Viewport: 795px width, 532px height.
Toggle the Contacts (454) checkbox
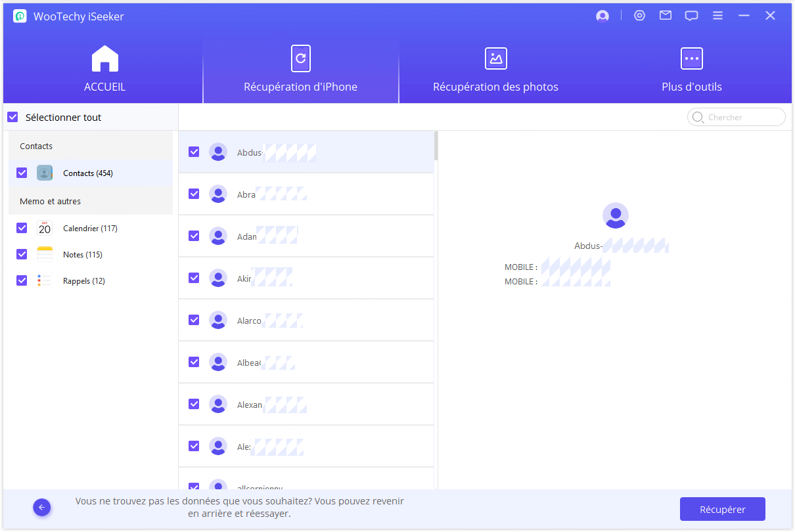click(22, 173)
